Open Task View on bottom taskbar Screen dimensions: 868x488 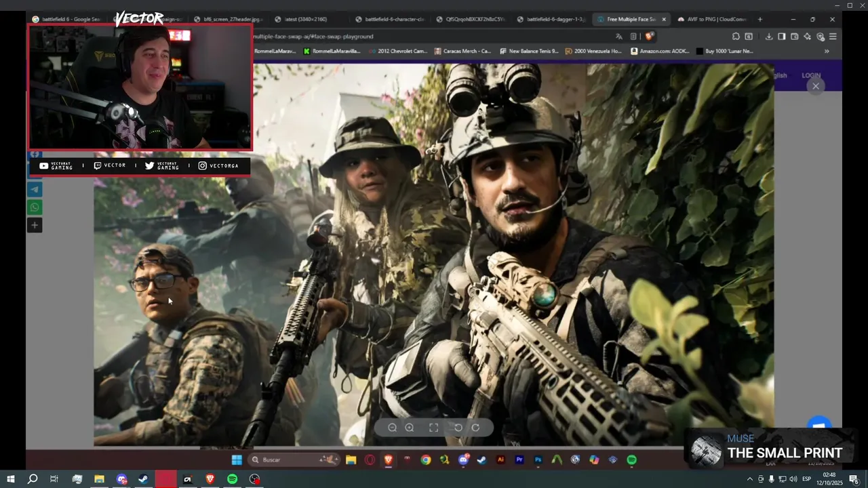coord(54,479)
